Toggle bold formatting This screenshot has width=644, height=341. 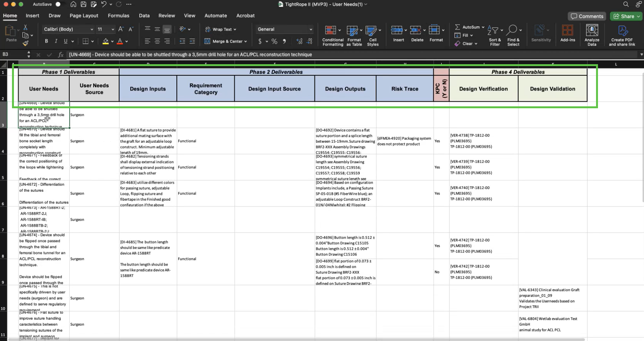point(46,41)
